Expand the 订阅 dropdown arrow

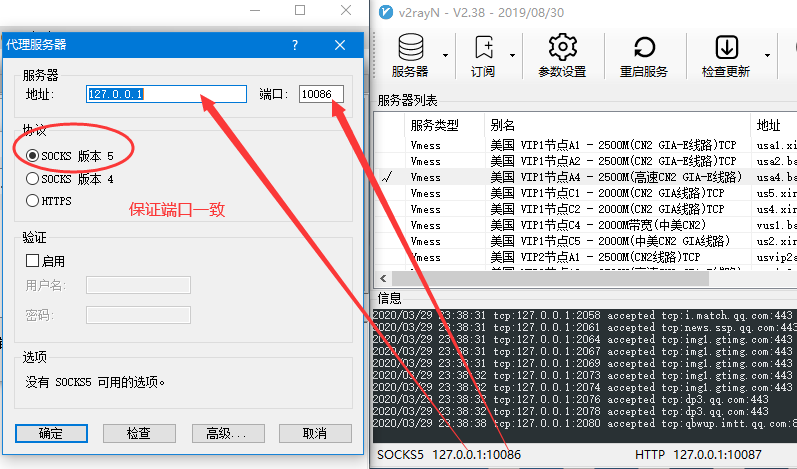[512, 55]
